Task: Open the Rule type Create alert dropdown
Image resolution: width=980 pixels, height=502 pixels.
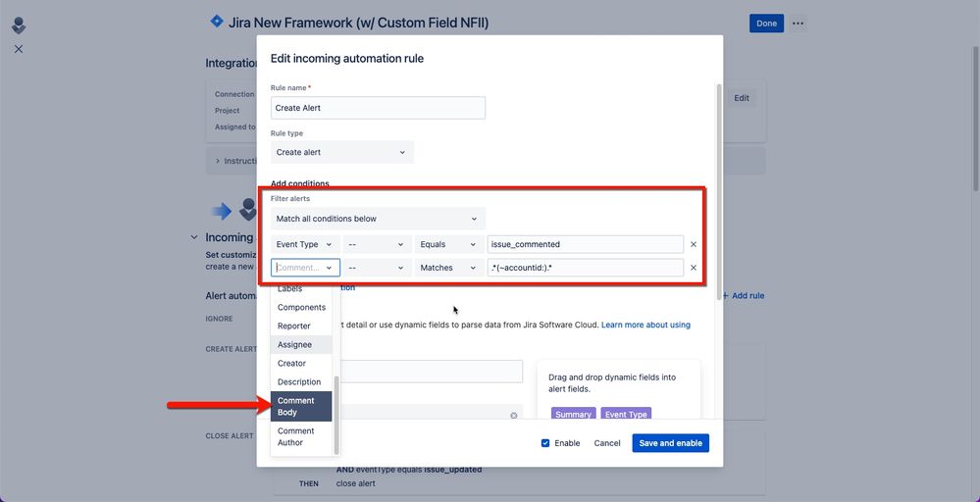Action: (342, 152)
